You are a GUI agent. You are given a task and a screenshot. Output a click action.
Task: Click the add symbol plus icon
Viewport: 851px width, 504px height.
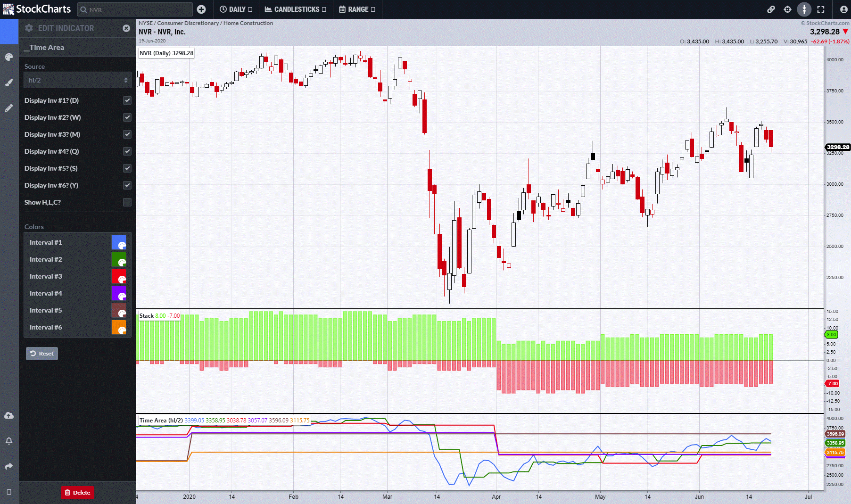click(x=201, y=9)
